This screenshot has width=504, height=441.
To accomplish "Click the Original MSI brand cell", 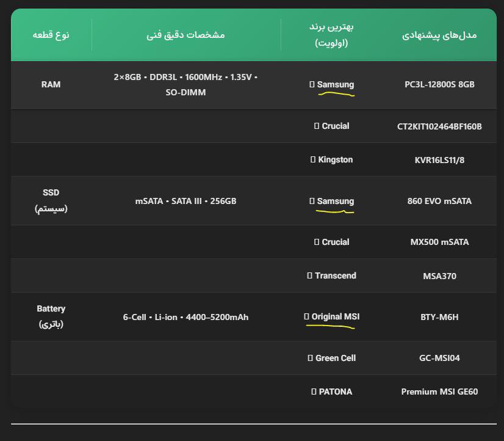I will 331,316.
